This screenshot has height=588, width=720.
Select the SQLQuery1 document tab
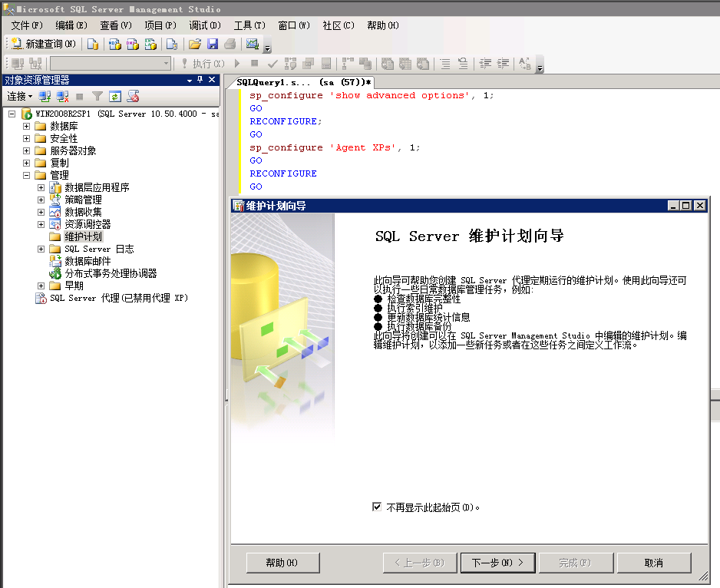click(303, 82)
